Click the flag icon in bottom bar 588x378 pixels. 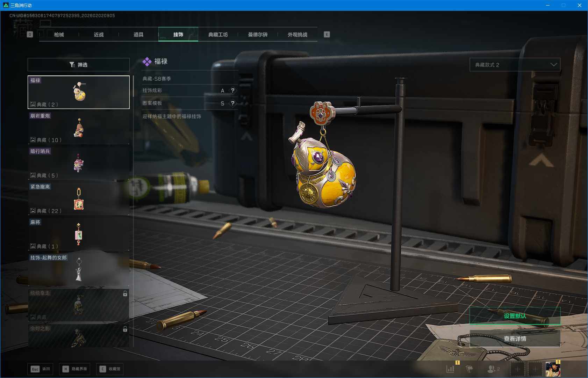pos(469,369)
